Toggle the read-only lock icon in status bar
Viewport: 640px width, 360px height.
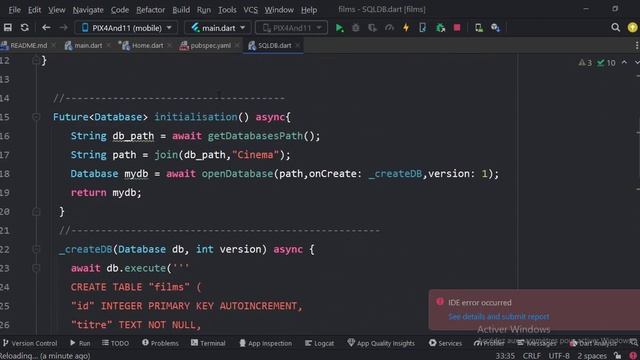[x=618, y=356]
